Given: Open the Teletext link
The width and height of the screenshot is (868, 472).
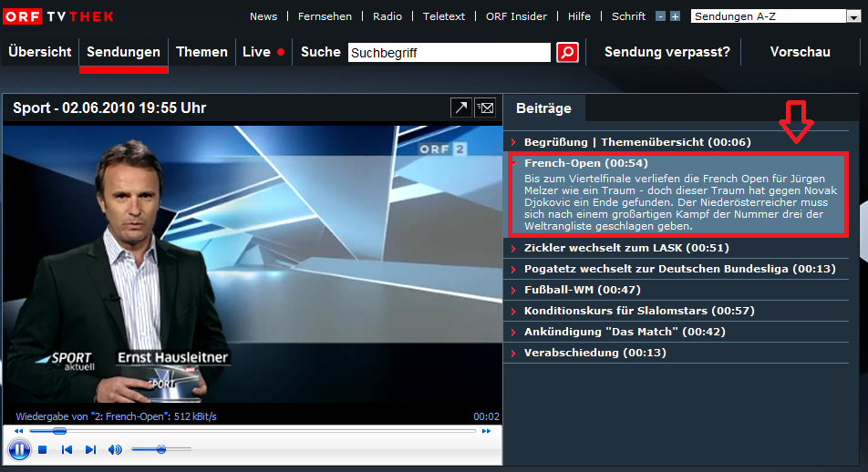Looking at the screenshot, I should pos(444,16).
